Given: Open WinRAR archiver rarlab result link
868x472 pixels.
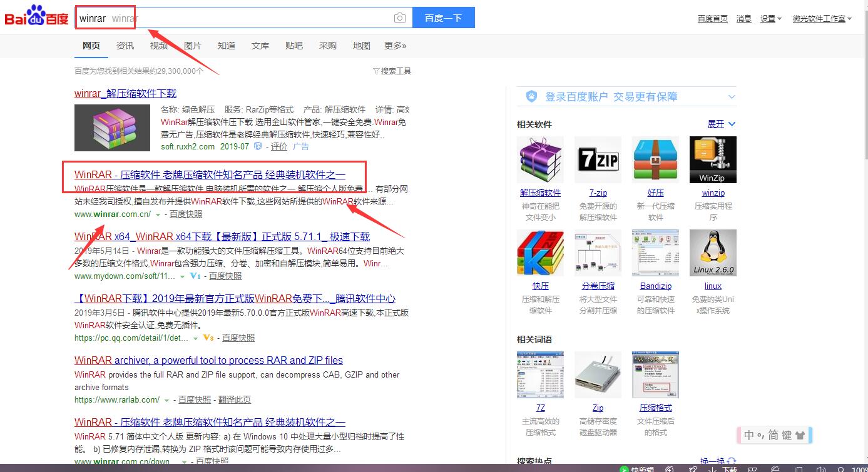Looking at the screenshot, I should click(x=208, y=360).
